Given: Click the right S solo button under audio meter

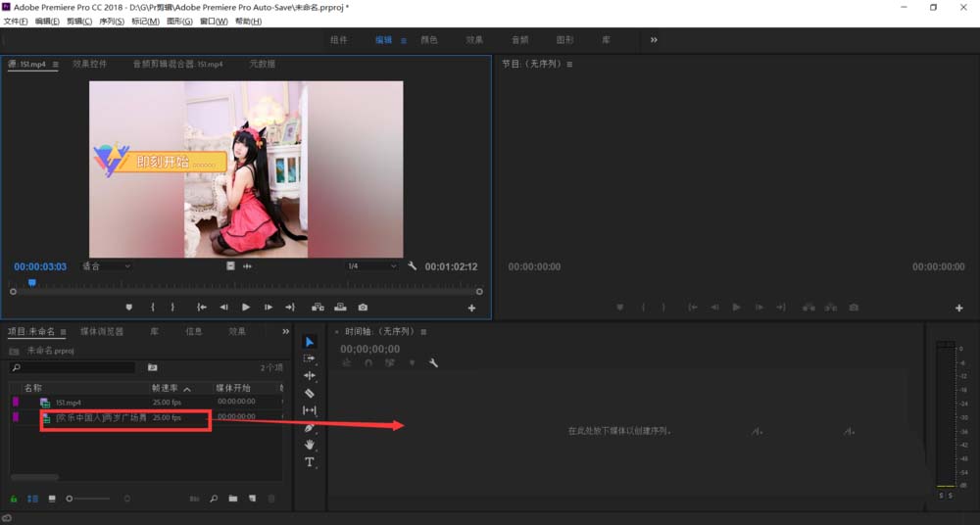Looking at the screenshot, I should (951, 496).
